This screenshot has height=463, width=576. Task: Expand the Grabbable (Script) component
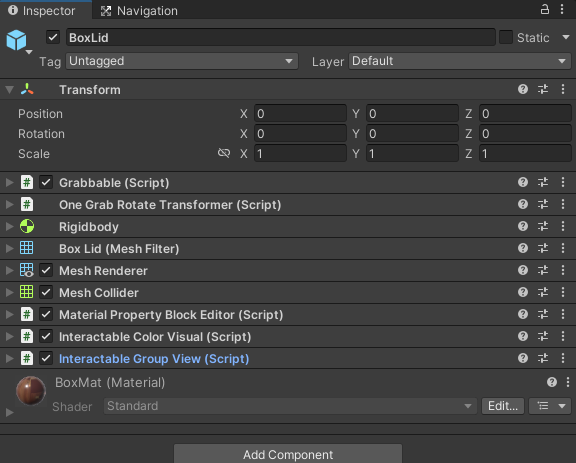pos(10,182)
